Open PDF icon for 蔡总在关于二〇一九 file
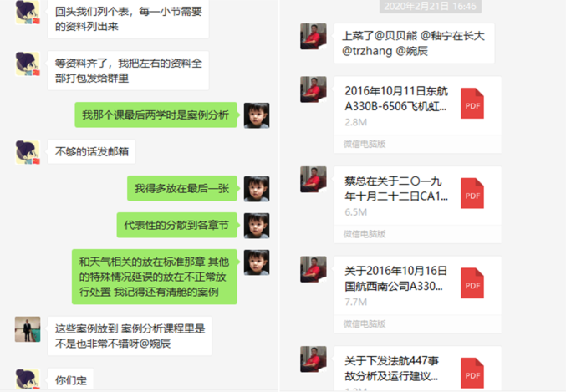Screen dimensions: 566x392 472,193
